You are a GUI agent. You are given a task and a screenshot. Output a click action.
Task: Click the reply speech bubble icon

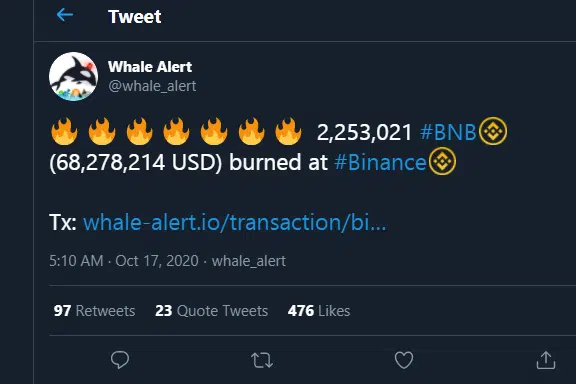click(x=120, y=360)
